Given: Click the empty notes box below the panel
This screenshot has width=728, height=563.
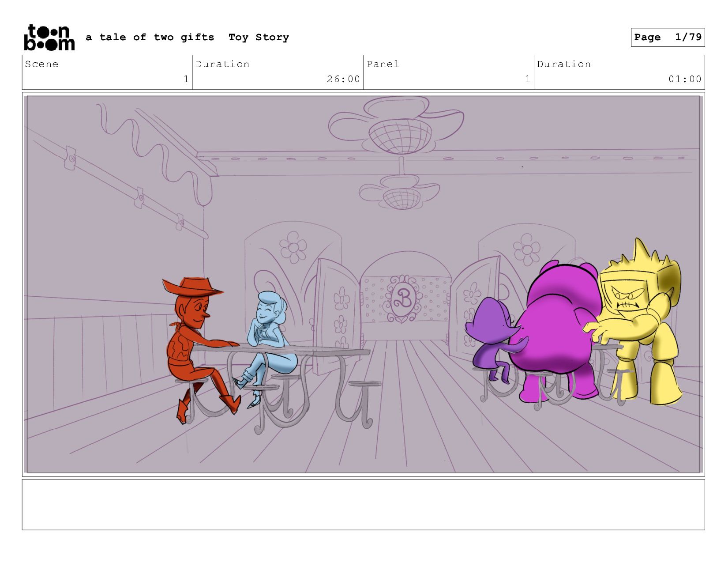Looking at the screenshot, I should pyautogui.click(x=363, y=505).
